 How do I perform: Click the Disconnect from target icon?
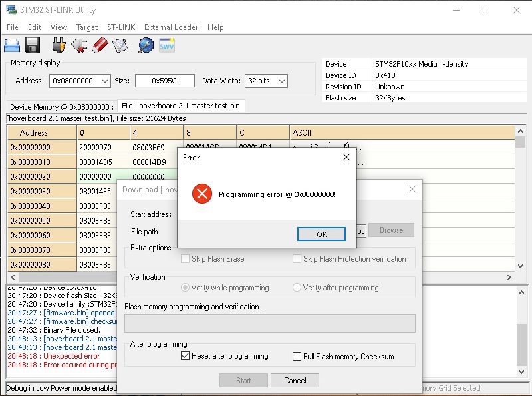pyautogui.click(x=80, y=45)
